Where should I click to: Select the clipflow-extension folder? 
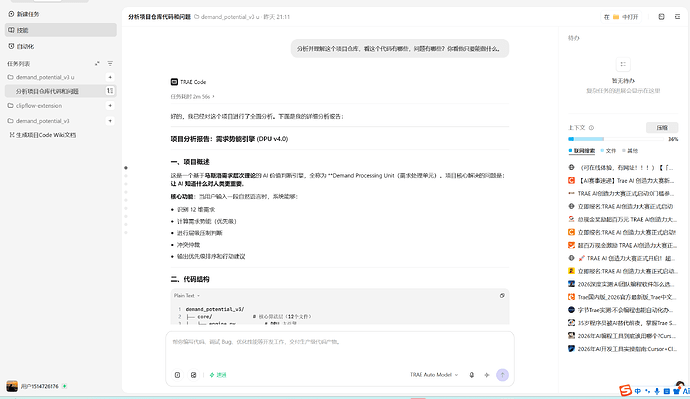tap(35, 106)
